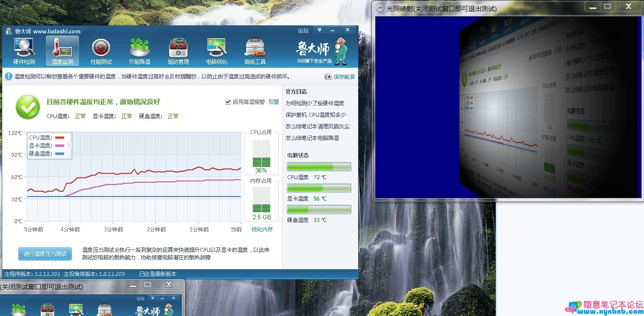
Task: Maximize the 光照映射 test window
Action: pyautogui.click(x=607, y=6)
